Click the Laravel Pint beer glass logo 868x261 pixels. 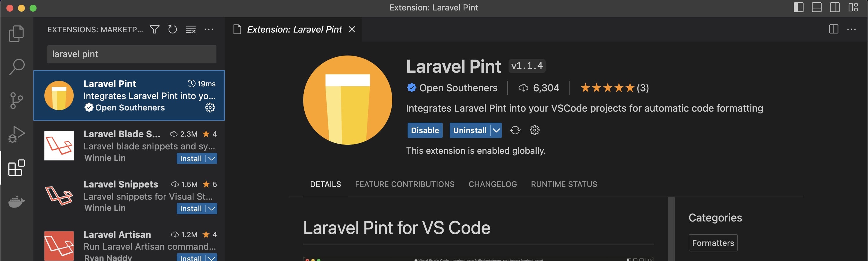347,100
